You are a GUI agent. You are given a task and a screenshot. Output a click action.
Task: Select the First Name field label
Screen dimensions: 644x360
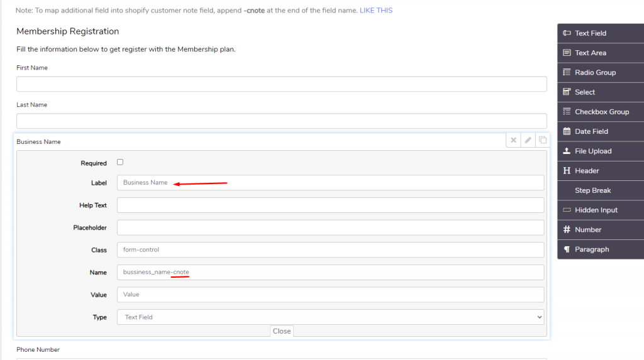tap(32, 68)
